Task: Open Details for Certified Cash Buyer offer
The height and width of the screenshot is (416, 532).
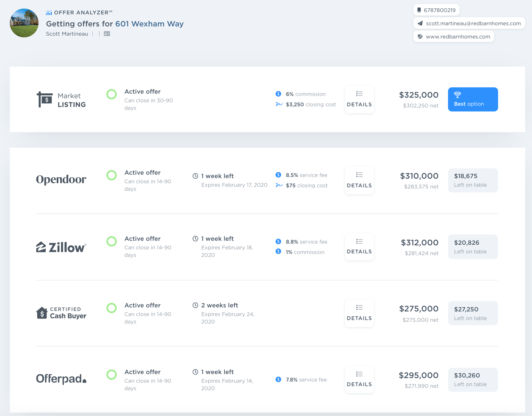Action: click(359, 313)
